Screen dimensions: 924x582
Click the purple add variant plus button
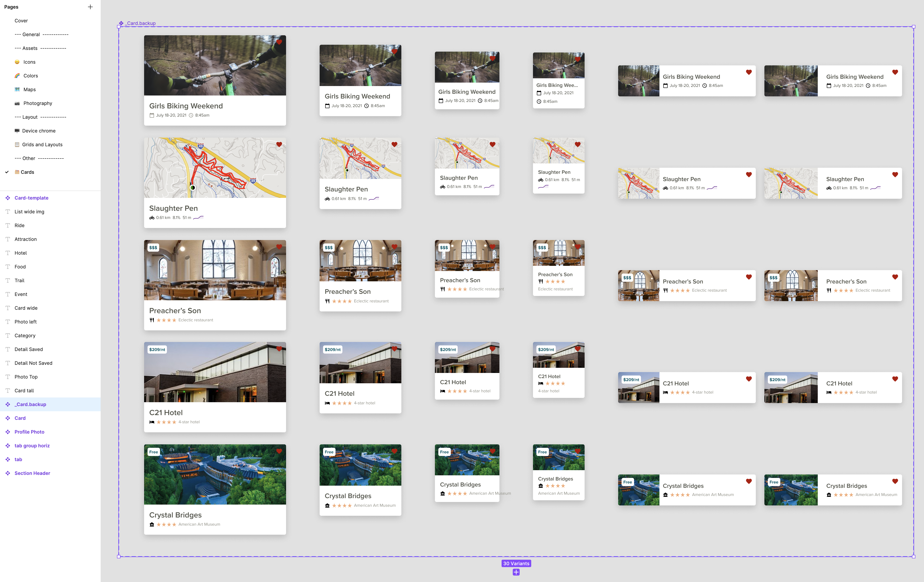pos(516,572)
